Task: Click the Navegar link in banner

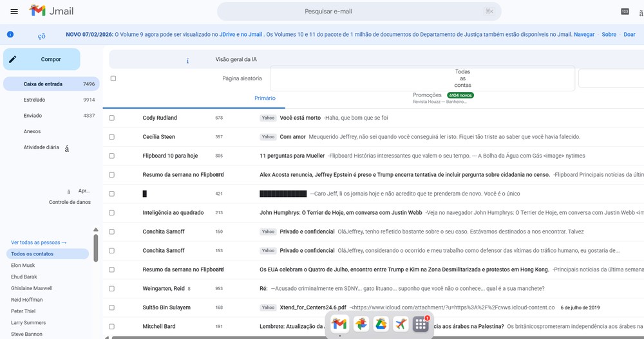Action: 584,35
